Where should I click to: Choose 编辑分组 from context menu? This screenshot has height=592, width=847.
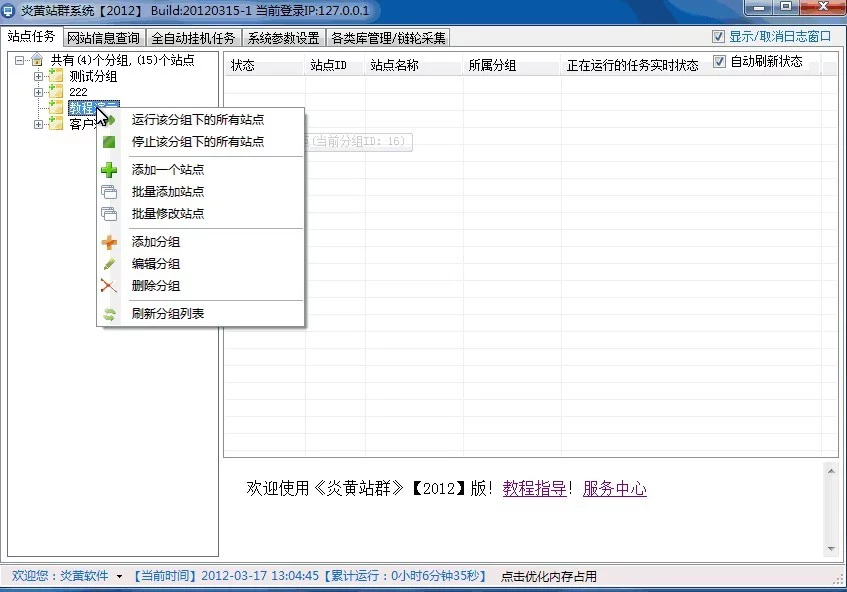[200, 264]
